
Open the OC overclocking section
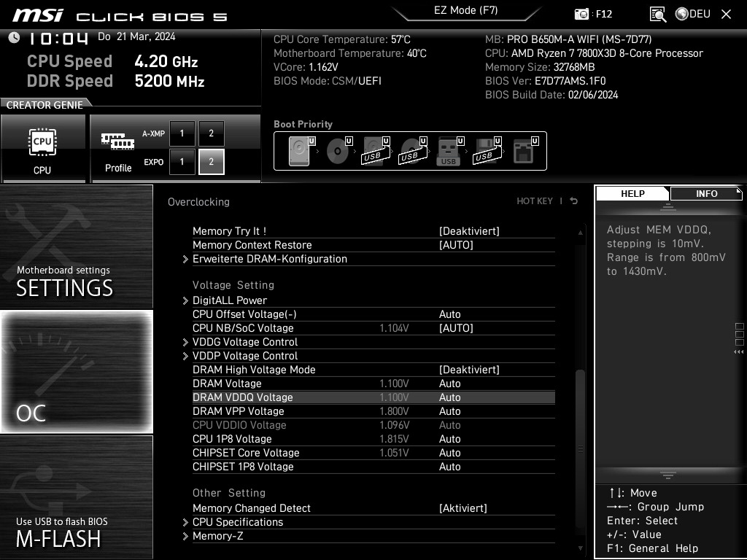coord(76,372)
